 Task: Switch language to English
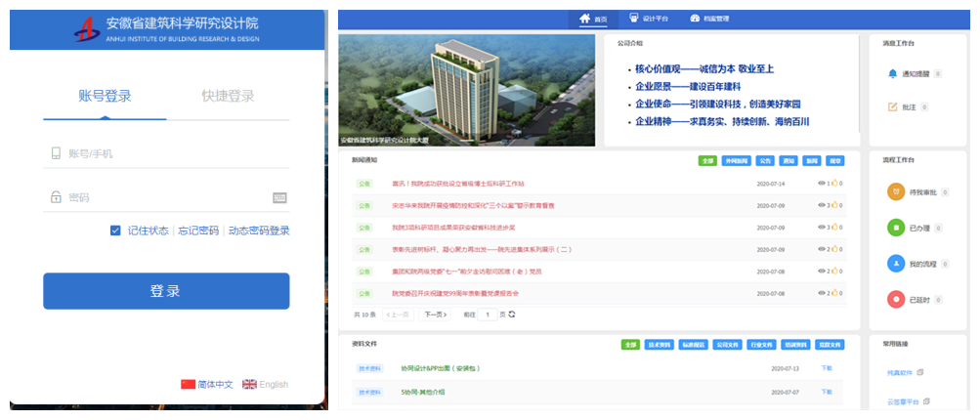pos(266,385)
